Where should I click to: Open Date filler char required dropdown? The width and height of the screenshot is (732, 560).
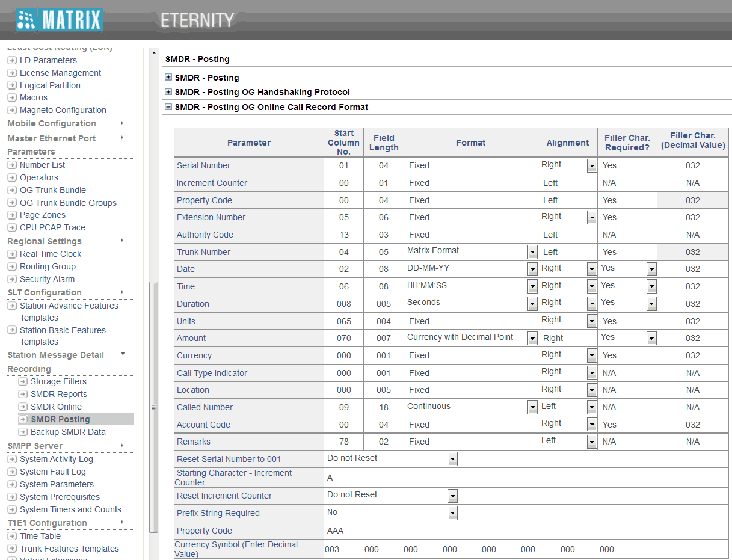651,269
